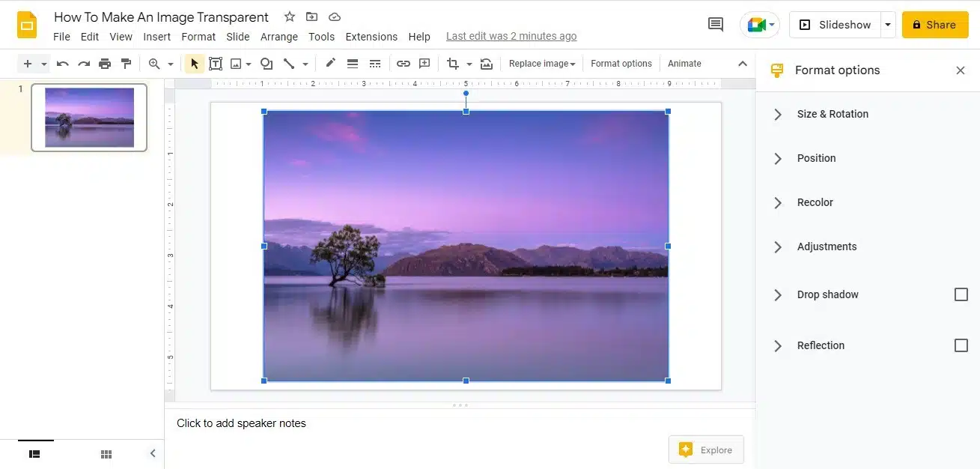Open the Replace image dropdown
The width and height of the screenshot is (980, 469).
point(542,64)
